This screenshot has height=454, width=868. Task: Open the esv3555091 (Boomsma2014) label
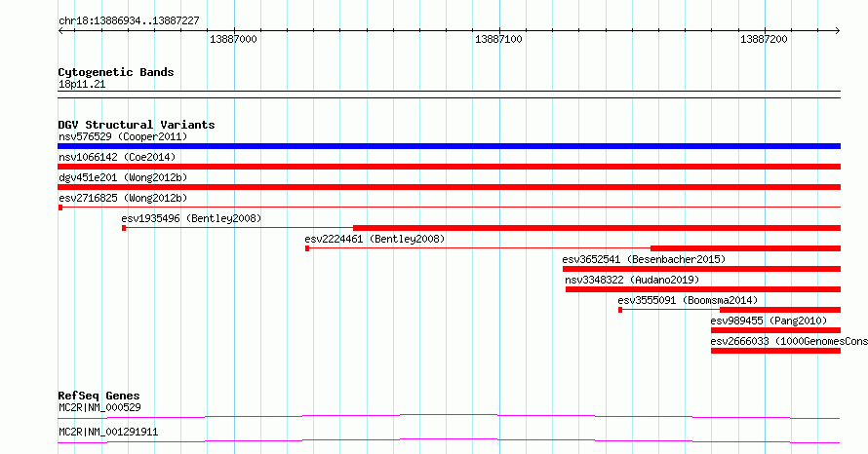click(688, 300)
